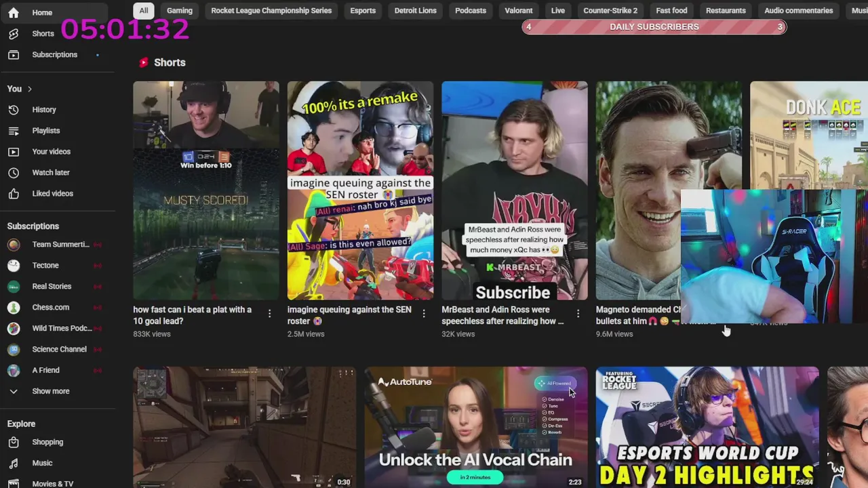Click the Home icon in sidebar
The height and width of the screenshot is (488, 868).
pos(14,12)
